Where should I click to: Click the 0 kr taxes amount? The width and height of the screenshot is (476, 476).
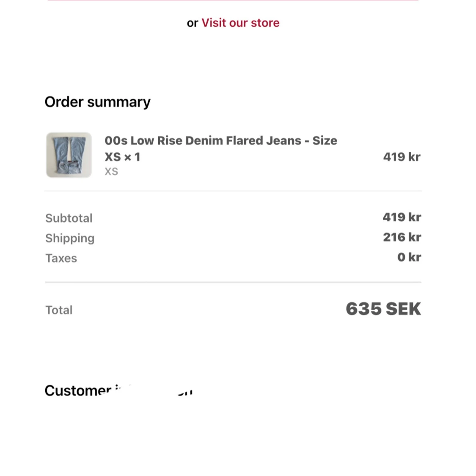pos(409,257)
